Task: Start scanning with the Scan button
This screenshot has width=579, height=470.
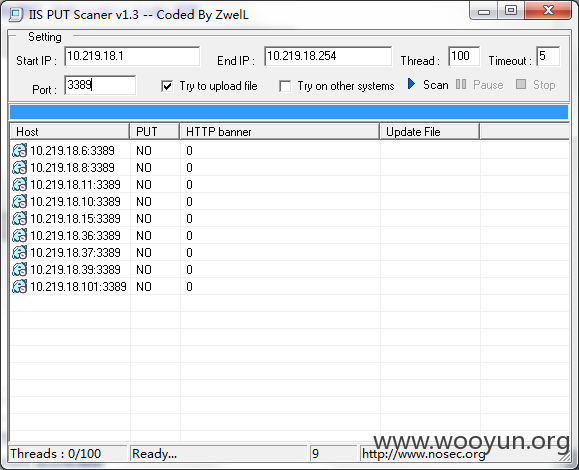Action: (x=428, y=85)
